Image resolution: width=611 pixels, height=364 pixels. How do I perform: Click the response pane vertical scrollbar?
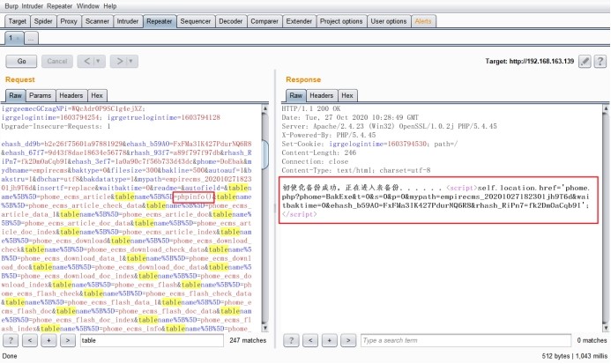606,219
